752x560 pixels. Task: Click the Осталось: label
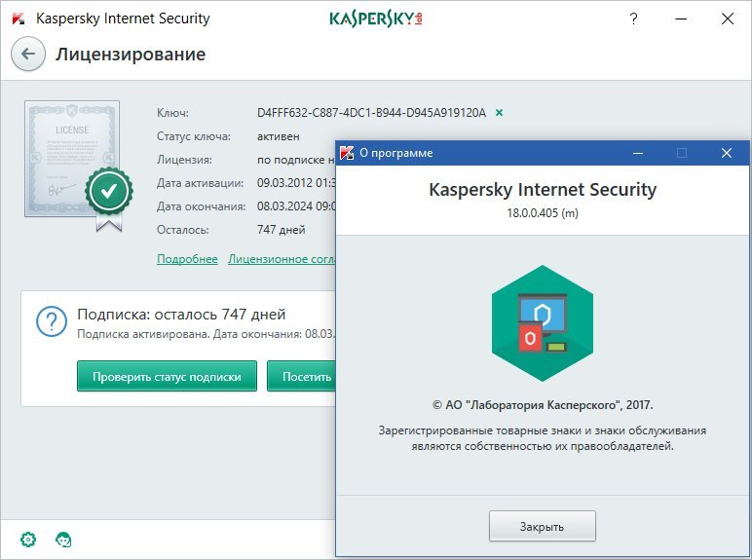pyautogui.click(x=183, y=230)
